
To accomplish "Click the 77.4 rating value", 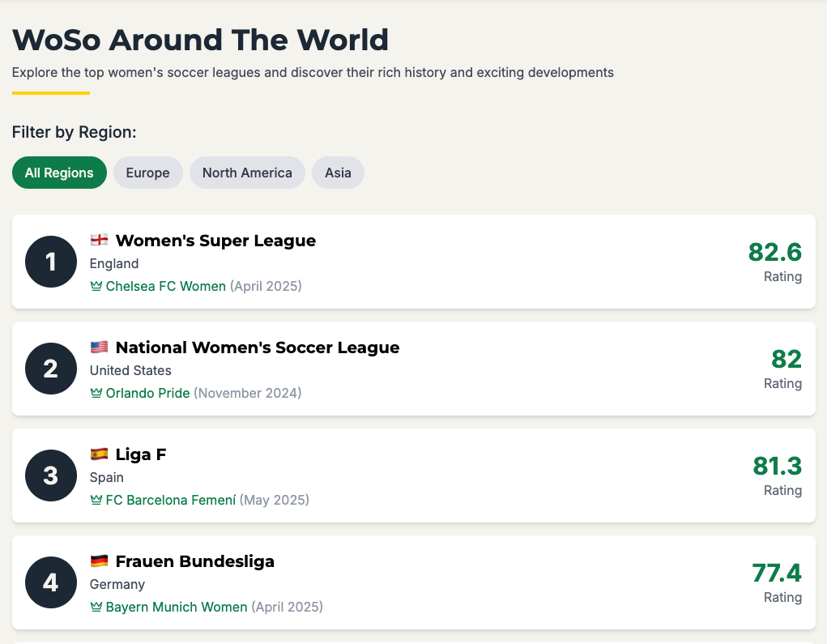I will [x=777, y=574].
